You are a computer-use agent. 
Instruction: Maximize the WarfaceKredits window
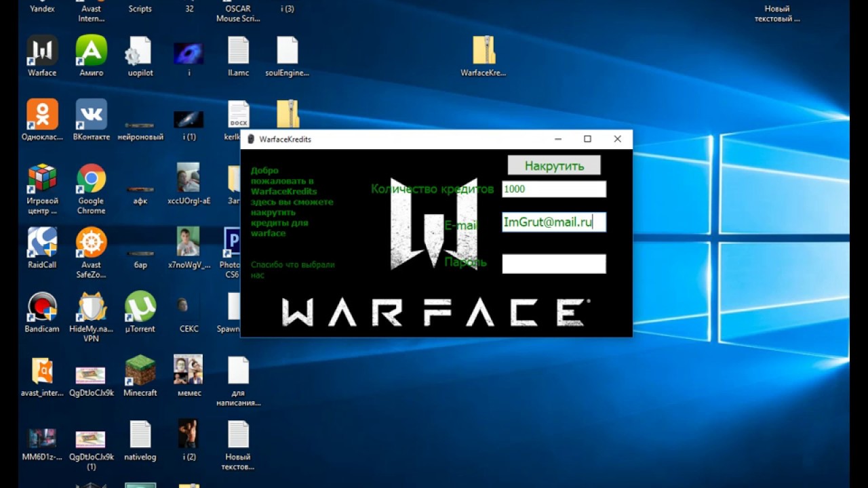[587, 139]
